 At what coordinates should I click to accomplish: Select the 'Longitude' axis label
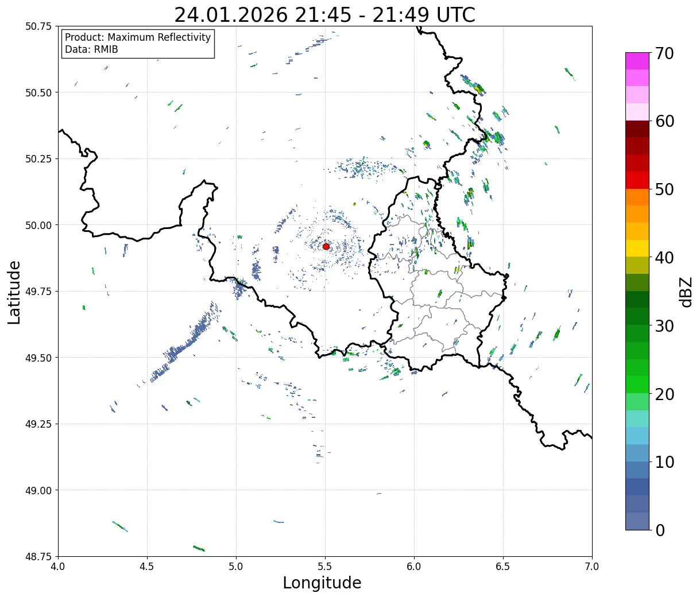coord(322,583)
